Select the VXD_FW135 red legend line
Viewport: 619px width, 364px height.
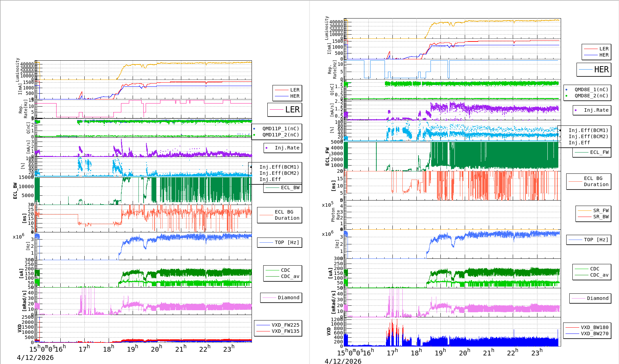(263, 331)
